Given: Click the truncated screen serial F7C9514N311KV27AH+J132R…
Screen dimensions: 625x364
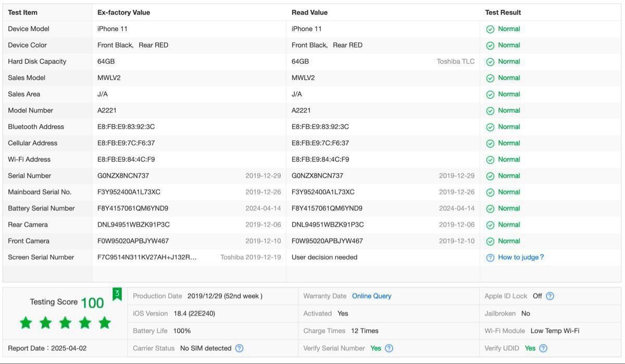Looking at the screenshot, I should click(147, 257).
